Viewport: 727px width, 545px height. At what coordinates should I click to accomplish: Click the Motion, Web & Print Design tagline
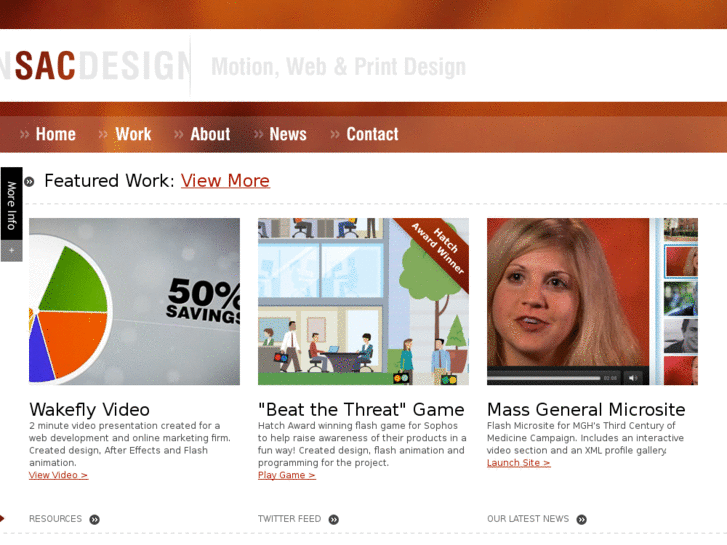338,66
